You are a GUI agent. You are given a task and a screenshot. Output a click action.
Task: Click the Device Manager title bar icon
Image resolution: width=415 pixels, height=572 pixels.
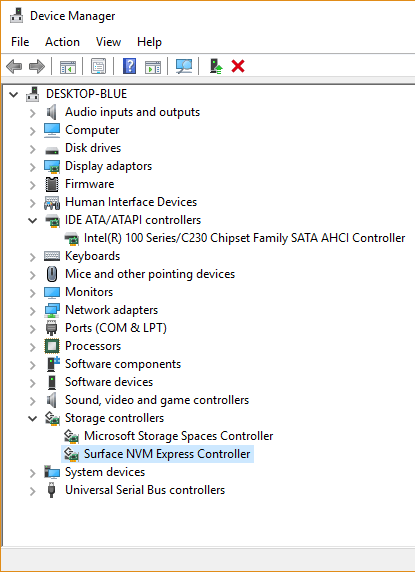(x=16, y=15)
